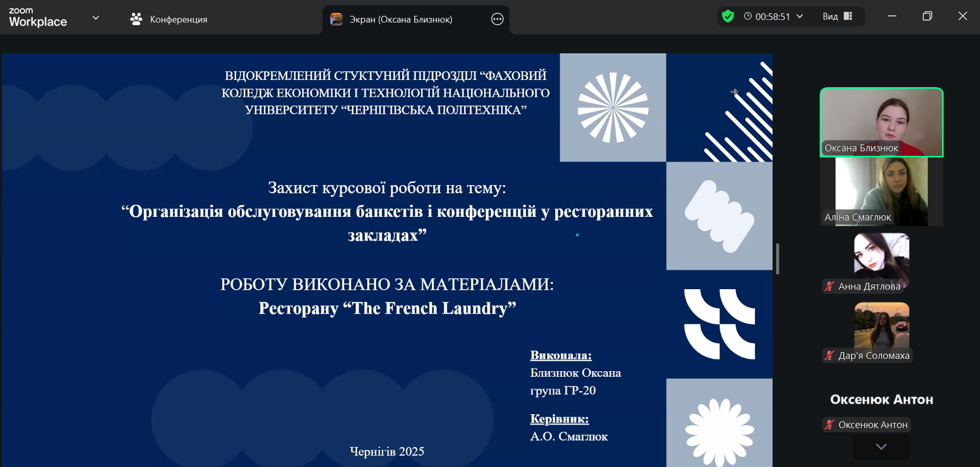Click the 00:58:51 meeting timer

click(773, 16)
